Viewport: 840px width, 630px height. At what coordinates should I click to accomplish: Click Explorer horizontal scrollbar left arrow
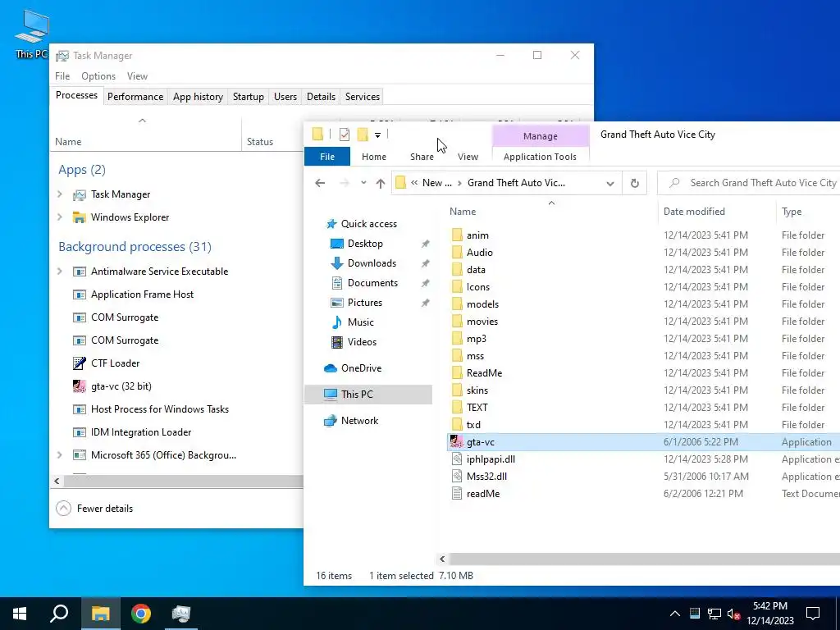442,559
